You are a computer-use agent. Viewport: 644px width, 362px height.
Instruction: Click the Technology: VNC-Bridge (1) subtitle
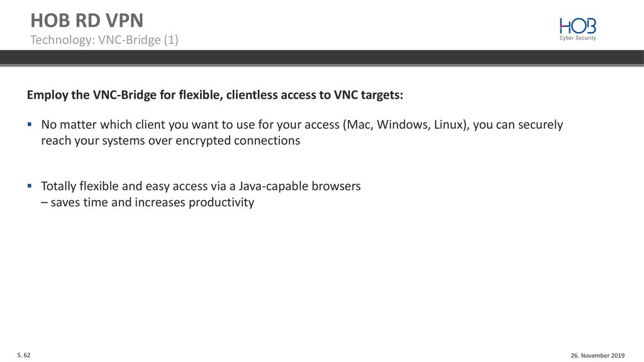coord(104,40)
